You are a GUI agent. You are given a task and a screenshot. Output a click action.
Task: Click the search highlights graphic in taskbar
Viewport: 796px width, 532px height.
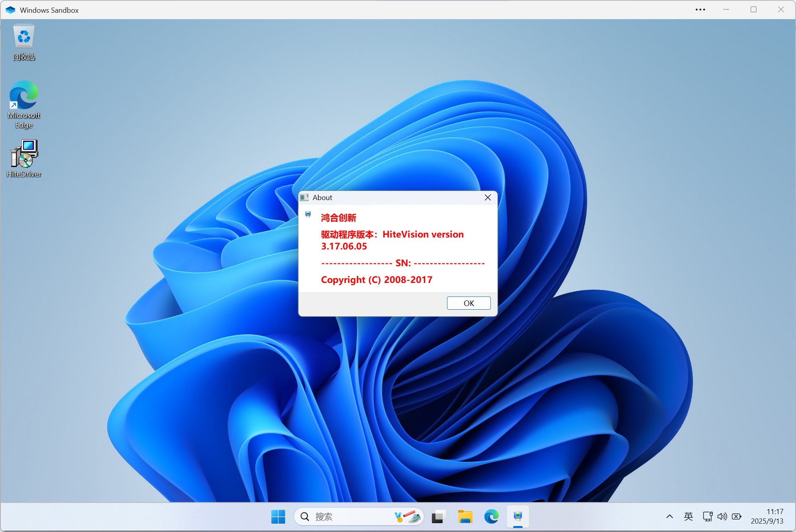coord(408,517)
